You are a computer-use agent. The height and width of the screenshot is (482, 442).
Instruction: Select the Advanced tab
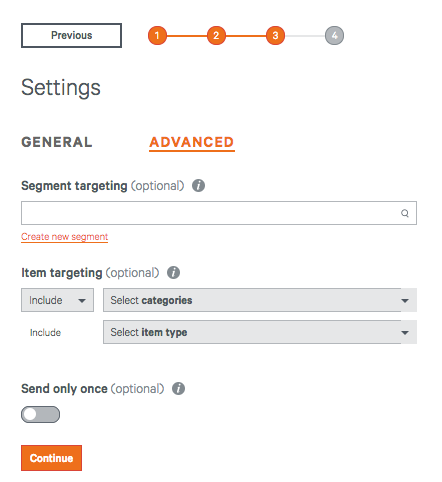click(x=192, y=143)
